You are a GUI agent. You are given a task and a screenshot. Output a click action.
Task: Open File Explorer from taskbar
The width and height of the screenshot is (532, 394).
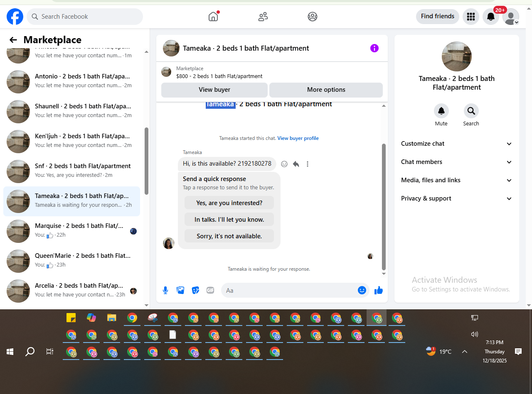pos(112,318)
